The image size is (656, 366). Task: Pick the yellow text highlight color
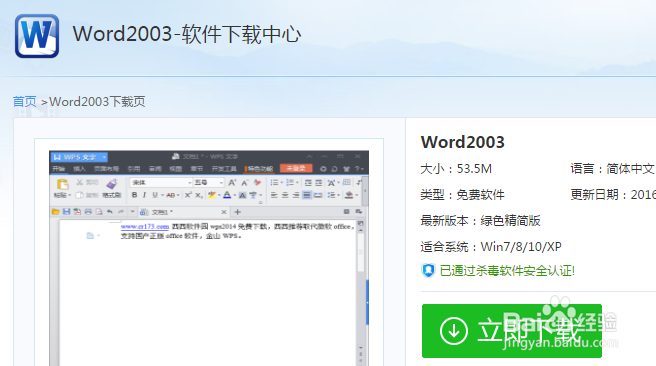(x=212, y=195)
